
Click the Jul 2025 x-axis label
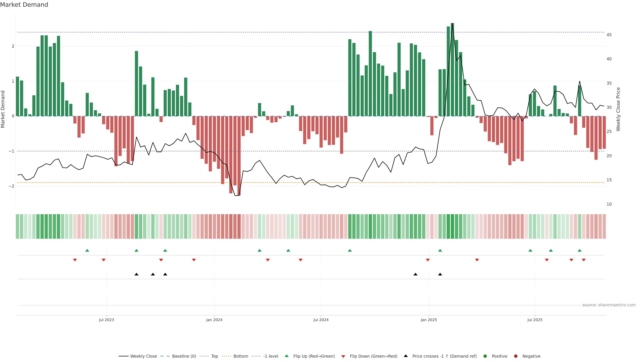(x=535, y=320)
